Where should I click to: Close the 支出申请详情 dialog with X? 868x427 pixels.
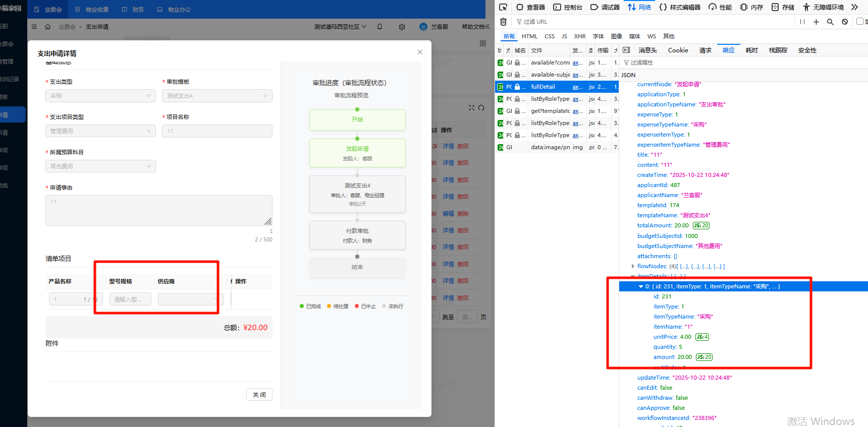click(x=420, y=52)
